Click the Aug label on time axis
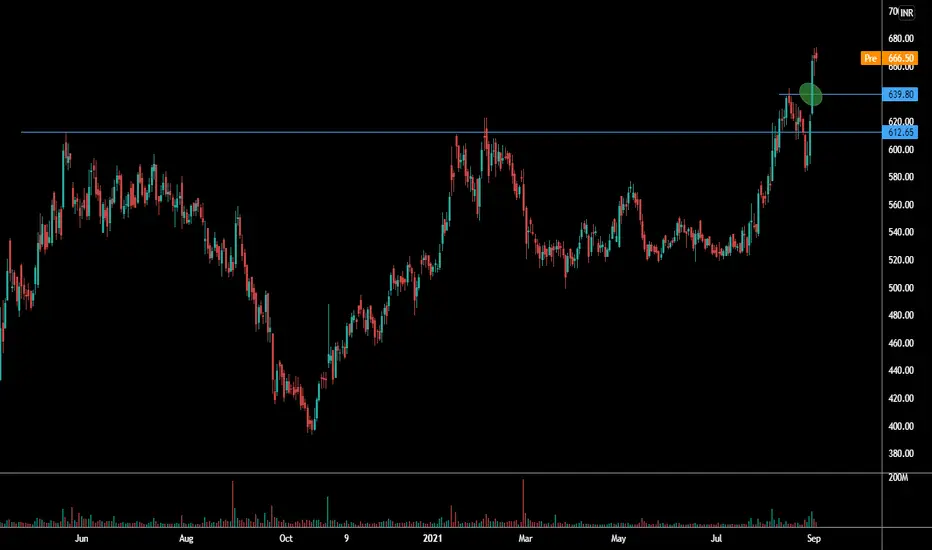 186,539
